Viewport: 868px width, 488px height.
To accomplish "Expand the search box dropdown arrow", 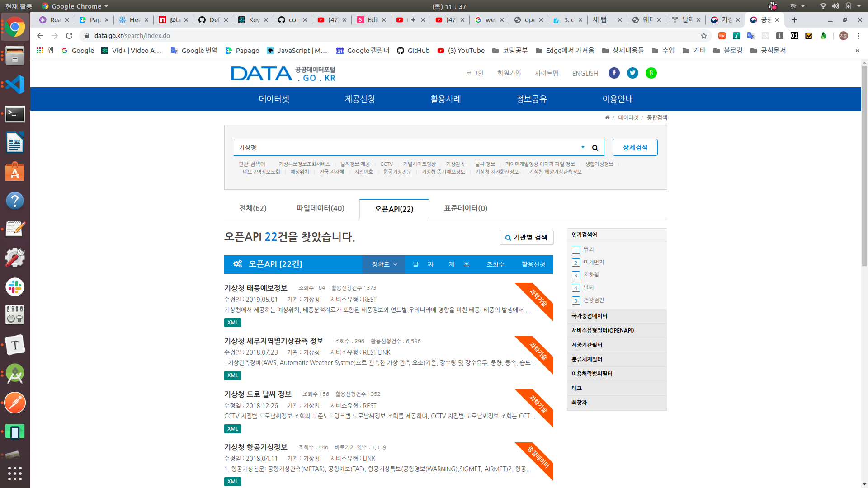I will click(583, 147).
